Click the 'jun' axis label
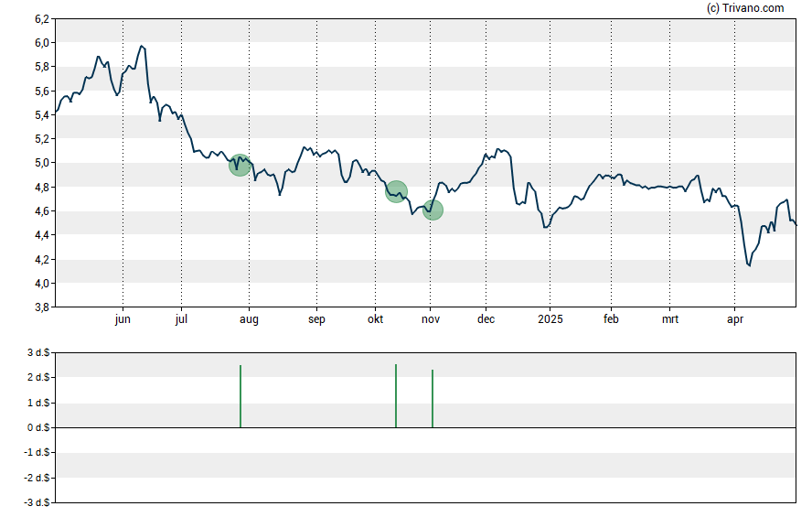The width and height of the screenshot is (812, 517). pos(123,319)
